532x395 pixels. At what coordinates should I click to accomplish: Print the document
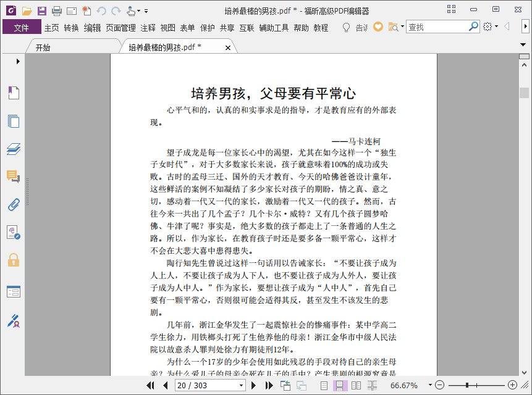(57, 11)
